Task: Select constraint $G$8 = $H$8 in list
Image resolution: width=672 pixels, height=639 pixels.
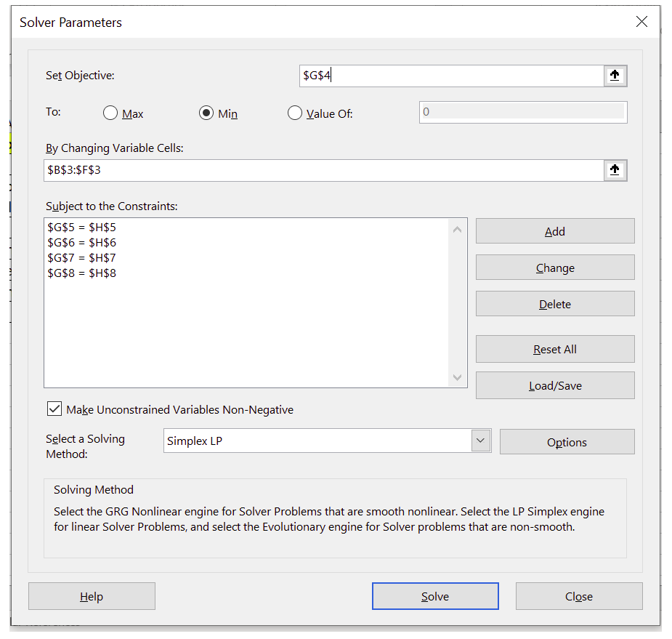Action: (81, 273)
